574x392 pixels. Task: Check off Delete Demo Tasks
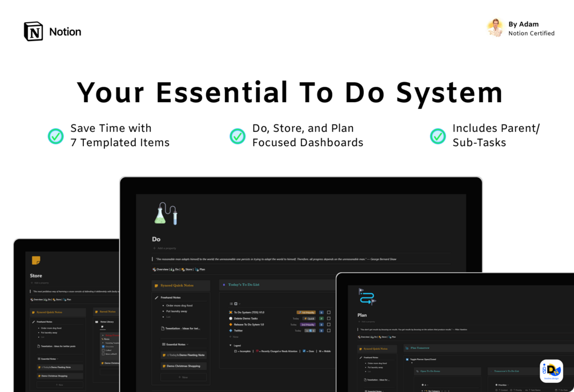pos(329,318)
